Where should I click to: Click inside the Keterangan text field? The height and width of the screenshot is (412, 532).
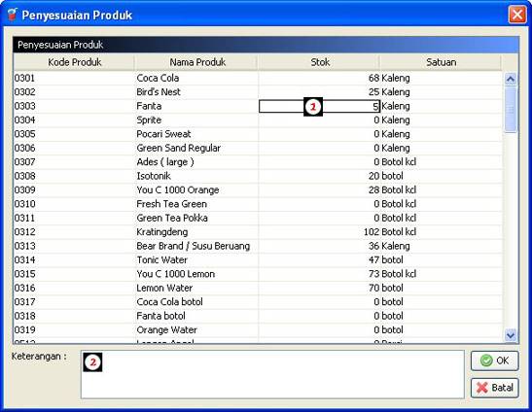(272, 374)
